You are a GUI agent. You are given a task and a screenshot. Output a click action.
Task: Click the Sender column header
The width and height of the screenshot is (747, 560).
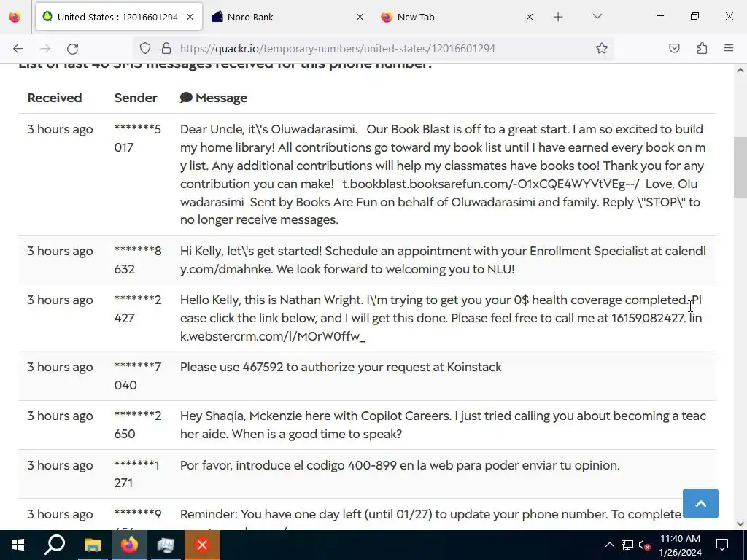tap(136, 98)
